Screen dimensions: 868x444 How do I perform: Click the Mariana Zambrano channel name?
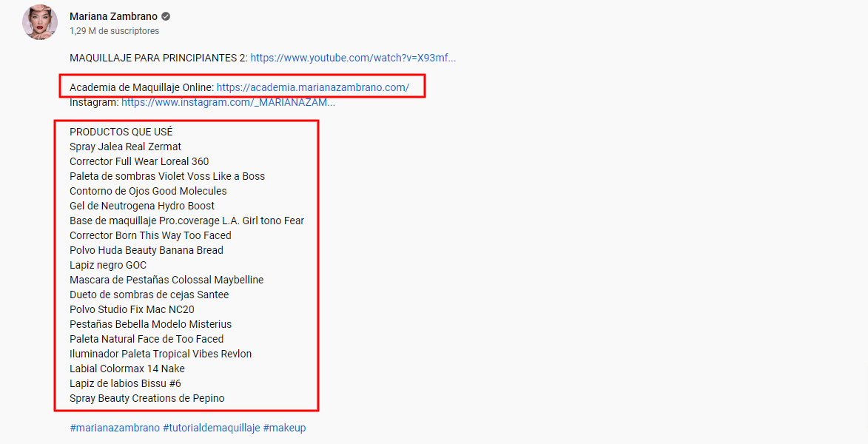113,16
